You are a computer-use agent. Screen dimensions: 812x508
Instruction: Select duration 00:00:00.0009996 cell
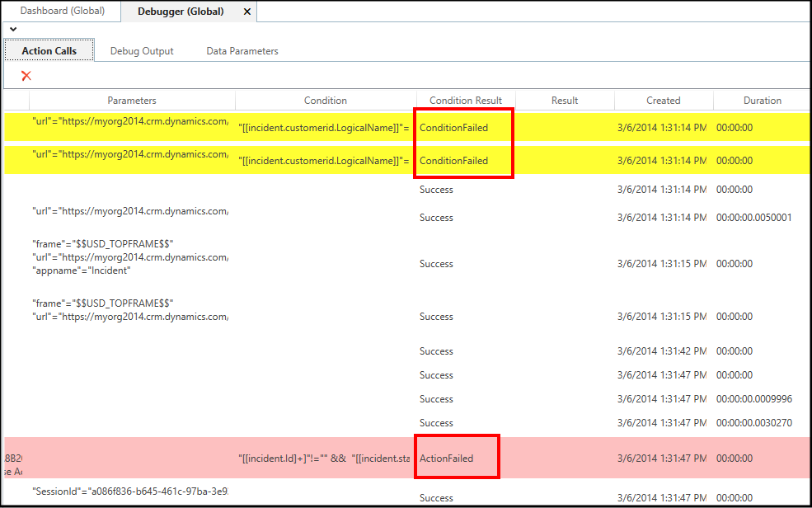point(754,399)
